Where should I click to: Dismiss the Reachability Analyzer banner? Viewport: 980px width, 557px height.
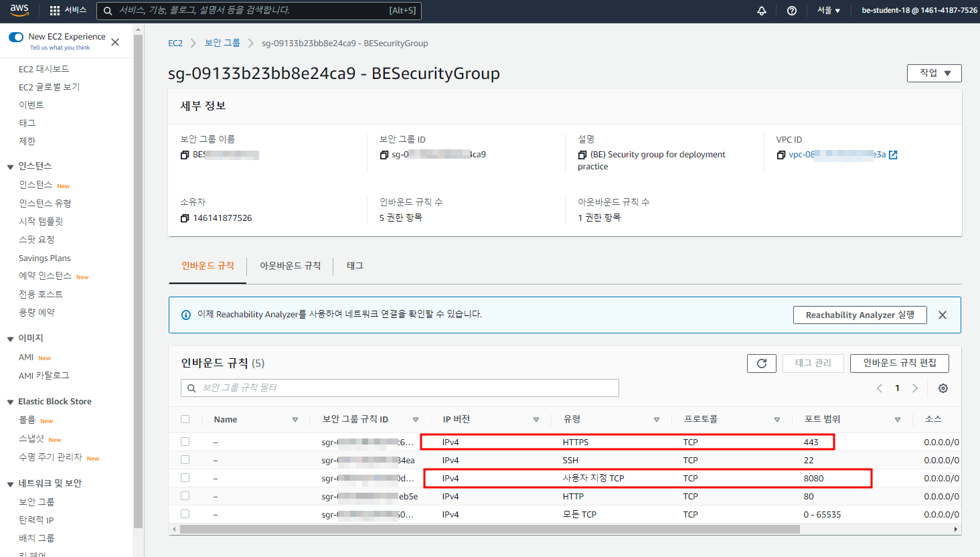click(943, 315)
